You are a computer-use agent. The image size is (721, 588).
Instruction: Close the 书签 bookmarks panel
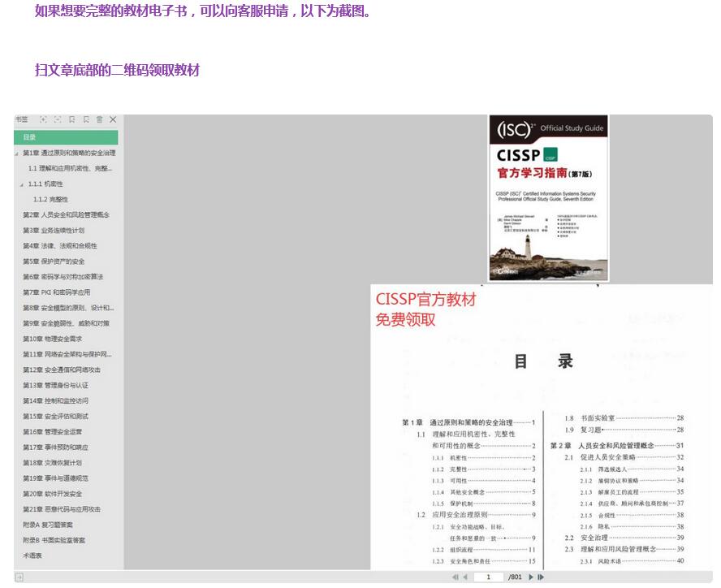click(113, 119)
